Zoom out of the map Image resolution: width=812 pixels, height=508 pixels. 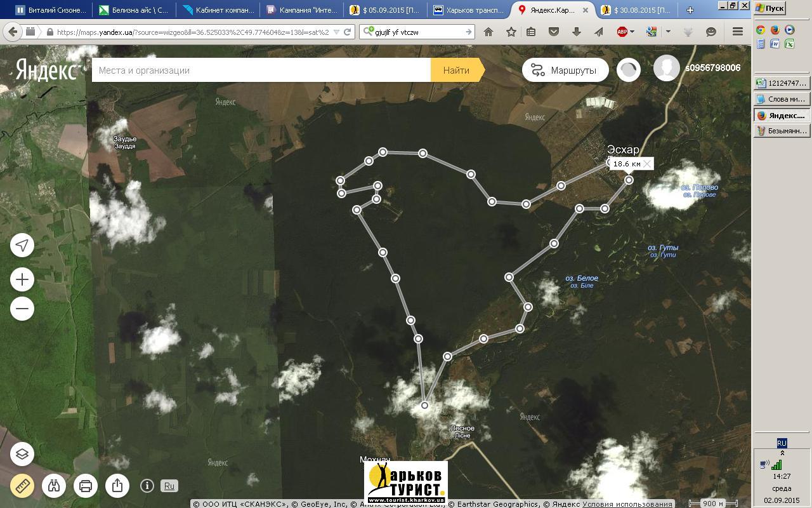tap(22, 309)
